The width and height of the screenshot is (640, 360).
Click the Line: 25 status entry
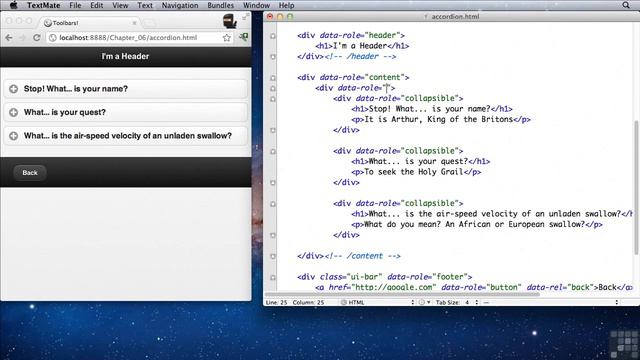pyautogui.click(x=276, y=302)
